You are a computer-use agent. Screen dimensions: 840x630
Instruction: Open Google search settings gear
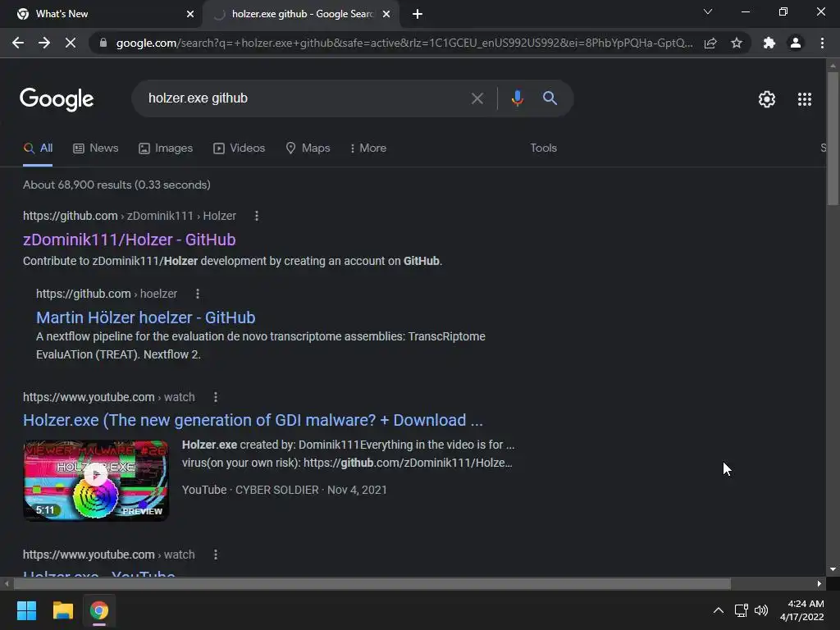[x=767, y=99]
